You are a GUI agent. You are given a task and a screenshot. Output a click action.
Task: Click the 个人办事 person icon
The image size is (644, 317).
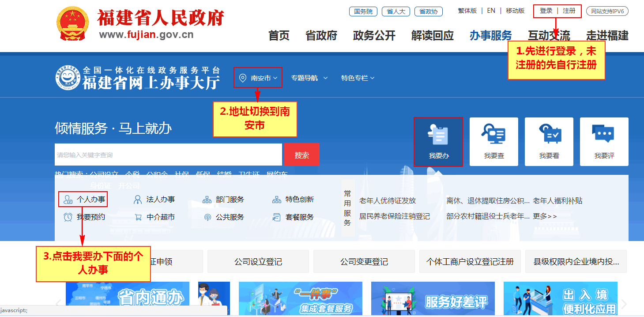[68, 200]
